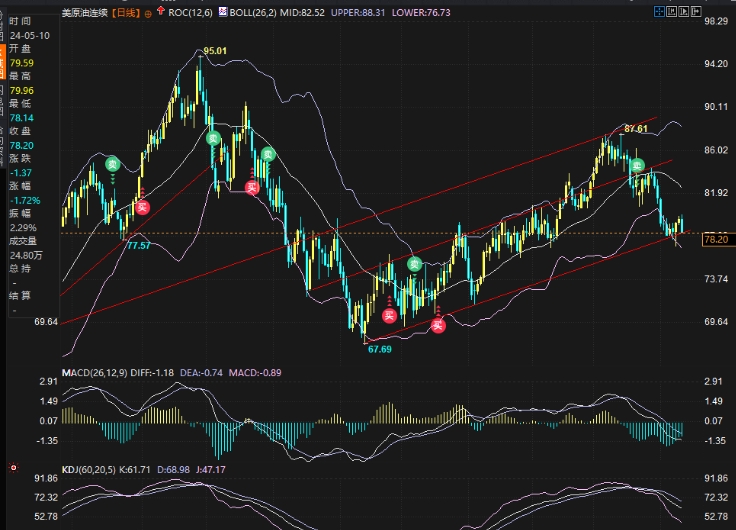Click the rightmost red 买 buy marker
Viewport: 736px width, 530px height.
click(x=438, y=325)
